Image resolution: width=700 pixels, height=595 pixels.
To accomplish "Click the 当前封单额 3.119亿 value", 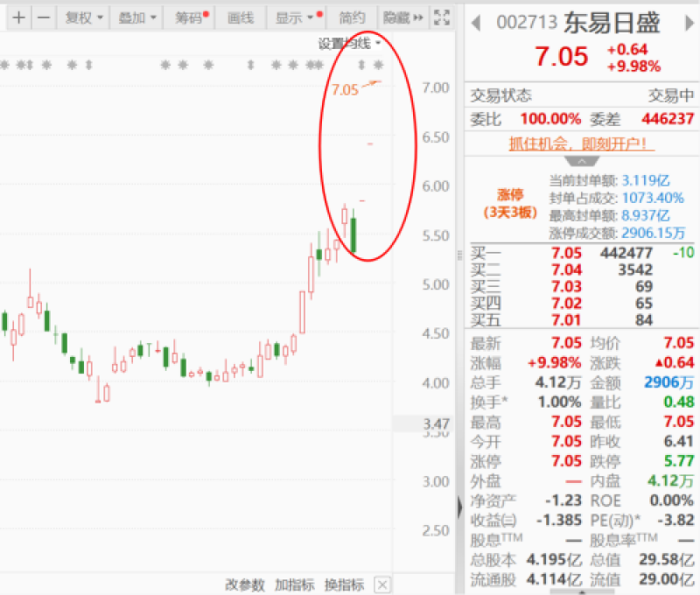I will pyautogui.click(x=646, y=180).
